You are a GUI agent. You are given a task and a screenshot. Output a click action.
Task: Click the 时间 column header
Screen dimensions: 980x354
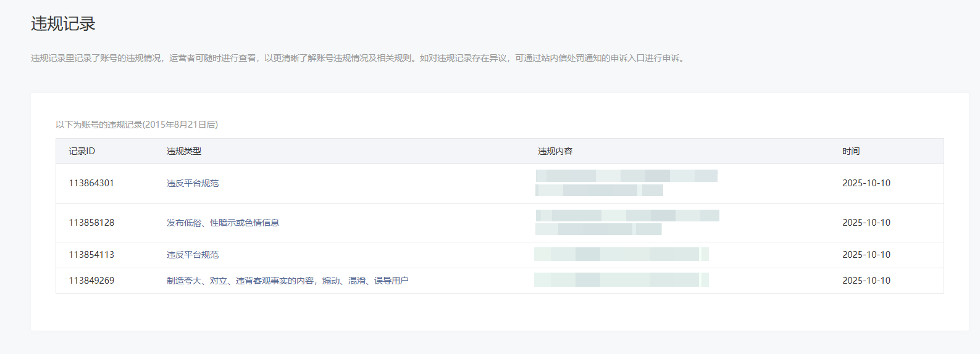851,151
